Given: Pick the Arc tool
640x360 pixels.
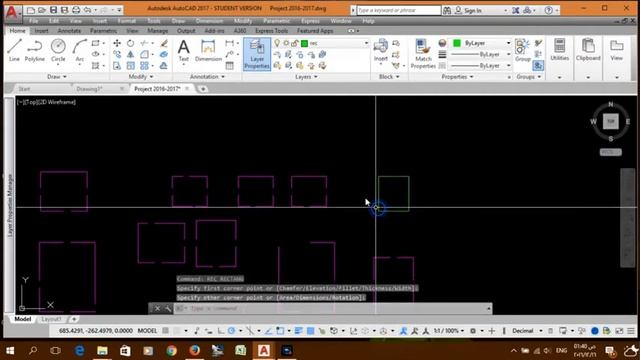Looking at the screenshot, I should [x=80, y=51].
